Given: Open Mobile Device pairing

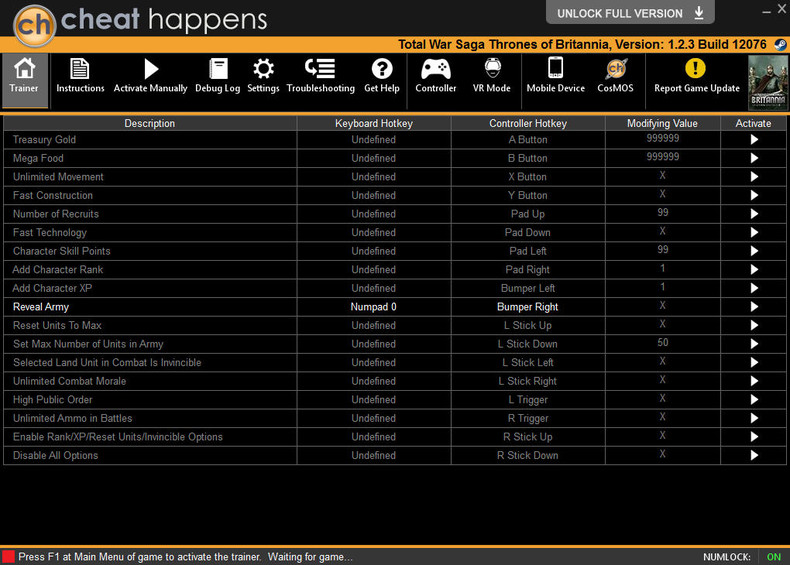Looking at the screenshot, I should pyautogui.click(x=556, y=76).
